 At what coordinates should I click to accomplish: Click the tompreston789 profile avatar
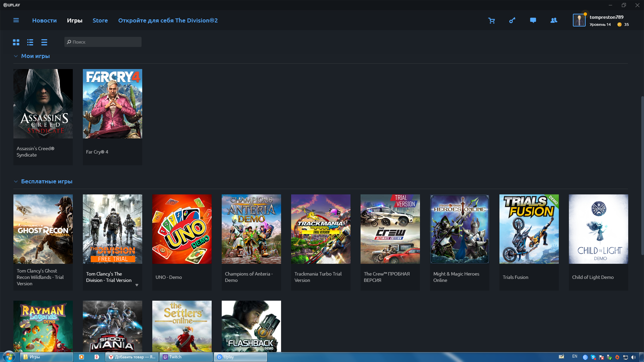point(579,20)
